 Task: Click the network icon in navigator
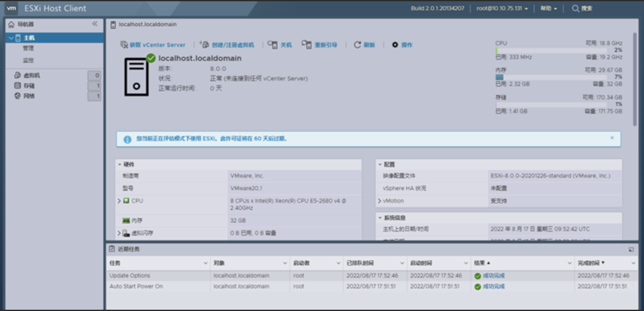pos(17,96)
